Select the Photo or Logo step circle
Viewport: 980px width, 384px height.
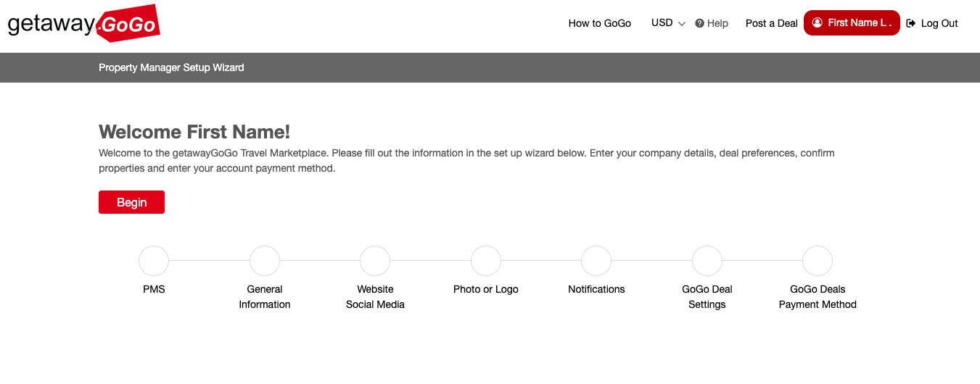486,261
